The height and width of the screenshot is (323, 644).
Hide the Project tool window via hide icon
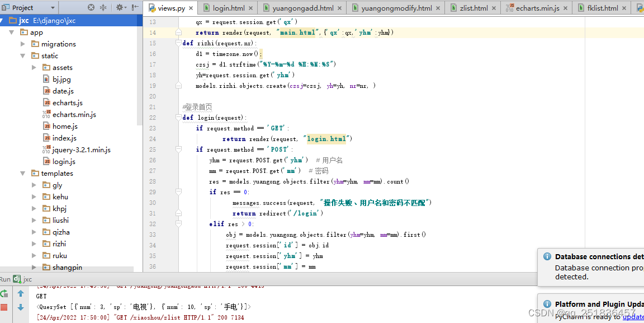135,7
